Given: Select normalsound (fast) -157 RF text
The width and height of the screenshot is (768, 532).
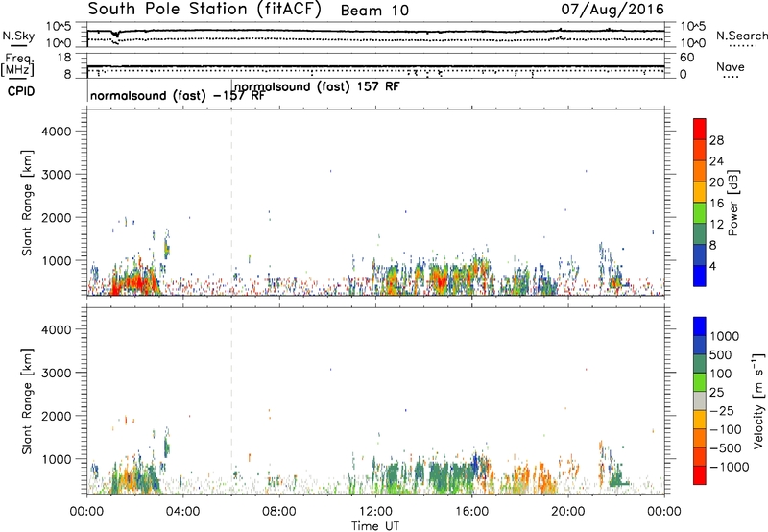Looking at the screenshot, I should pyautogui.click(x=178, y=95).
